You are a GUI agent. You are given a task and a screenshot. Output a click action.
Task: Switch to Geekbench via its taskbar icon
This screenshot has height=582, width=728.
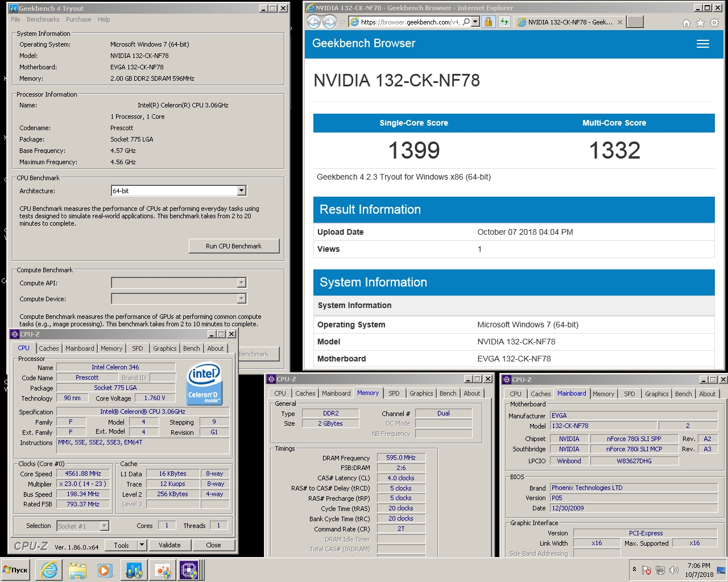pos(134,570)
